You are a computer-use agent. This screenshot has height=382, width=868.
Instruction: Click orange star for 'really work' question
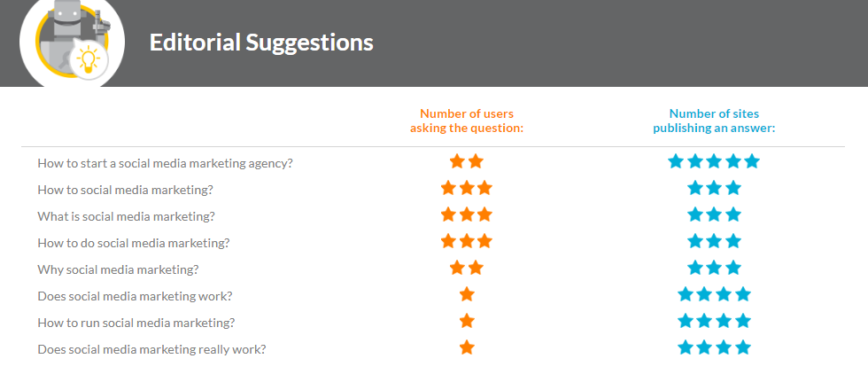pos(467,347)
